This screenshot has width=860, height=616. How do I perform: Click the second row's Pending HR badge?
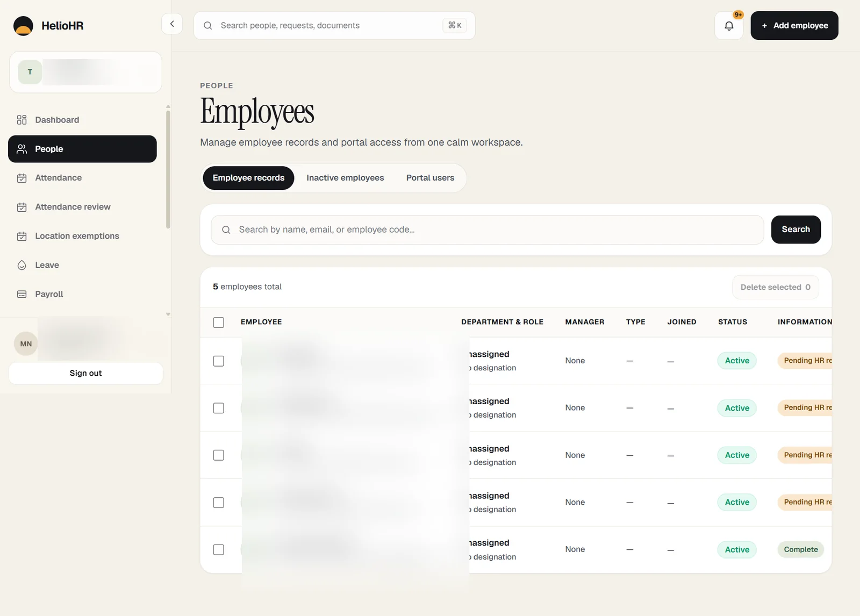[x=805, y=408]
